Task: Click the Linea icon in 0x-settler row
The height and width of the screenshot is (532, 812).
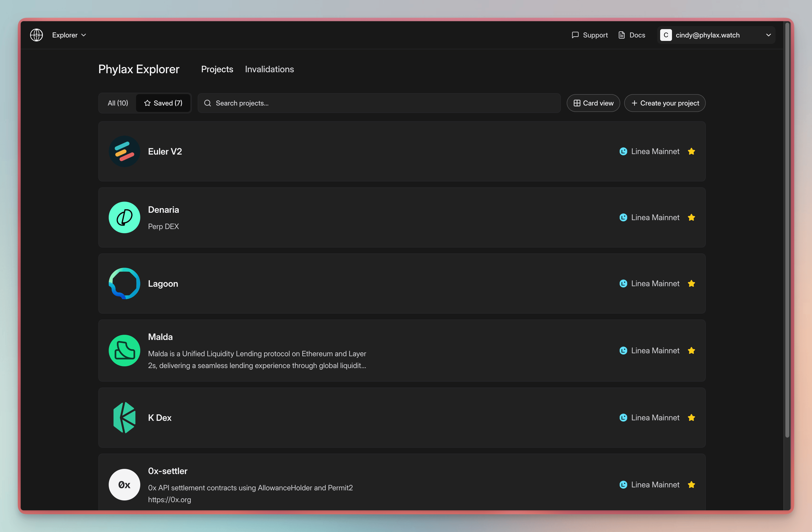Action: point(623,485)
